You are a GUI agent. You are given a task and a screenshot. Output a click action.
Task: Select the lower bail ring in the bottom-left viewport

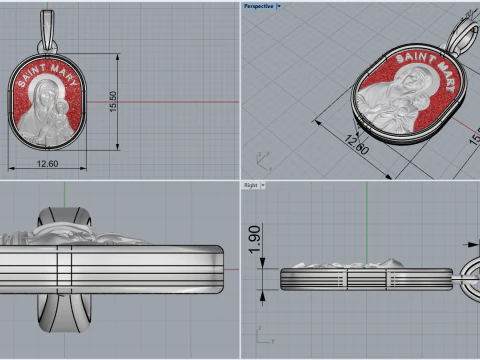64,313
